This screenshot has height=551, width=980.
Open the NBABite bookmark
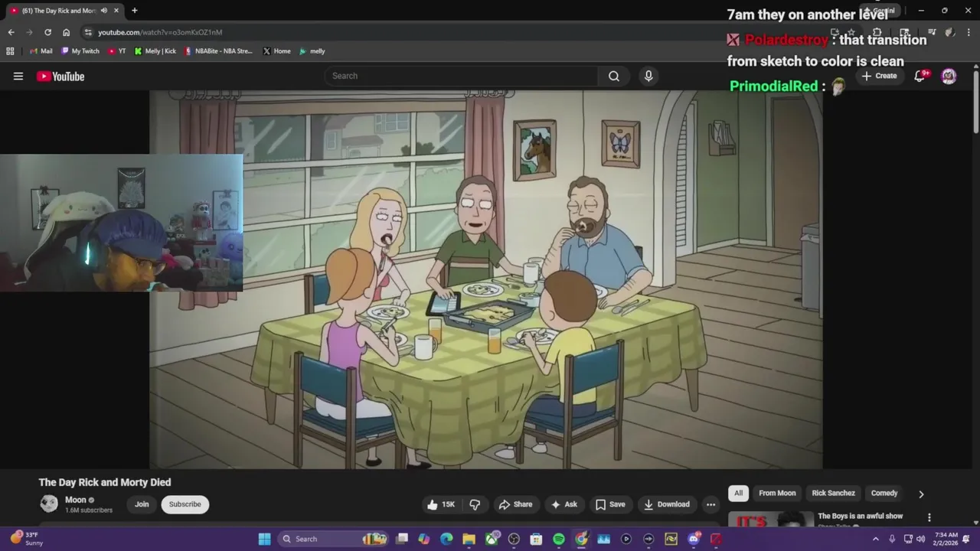[218, 51]
